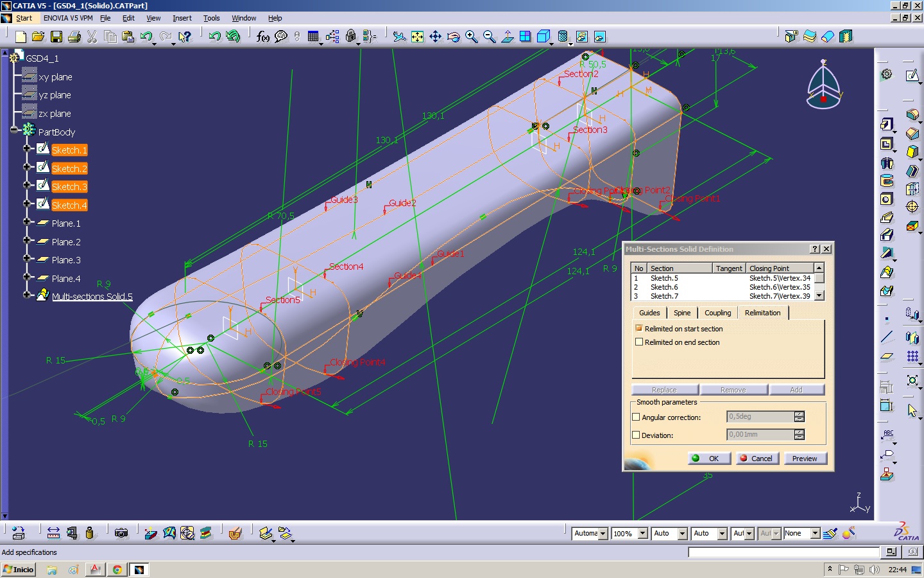Viewport: 924px width, 578px height.
Task: Enable Angular correction checkbox
Action: (636, 417)
